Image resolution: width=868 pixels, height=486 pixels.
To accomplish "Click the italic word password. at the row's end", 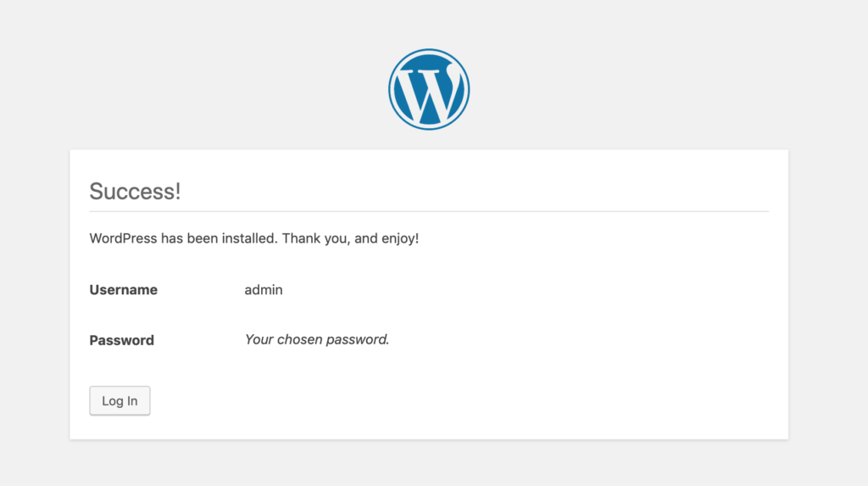I will 358,340.
